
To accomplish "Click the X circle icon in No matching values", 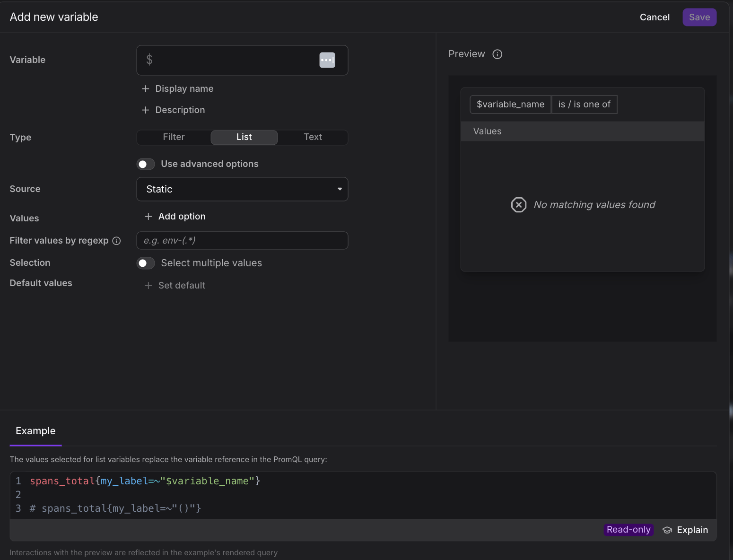I will click(519, 205).
